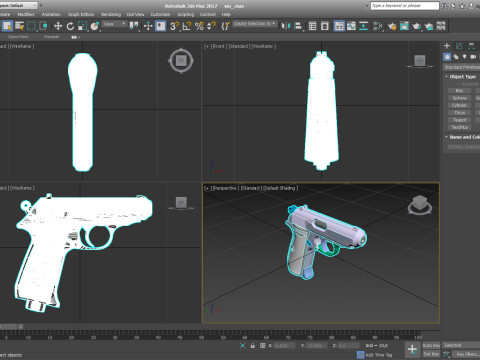This screenshot has height=360, width=480.
Task: Click Render in the Cloud icon
Action: pos(429,26)
